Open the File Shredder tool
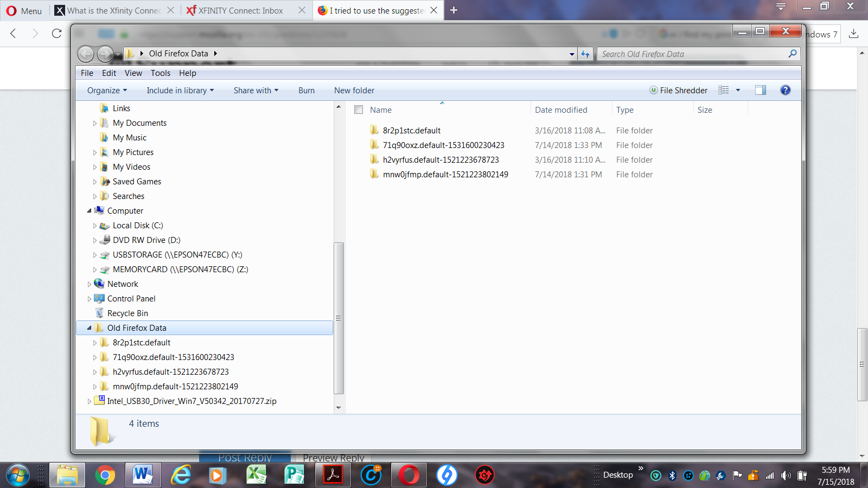This screenshot has height=488, width=868. point(678,91)
